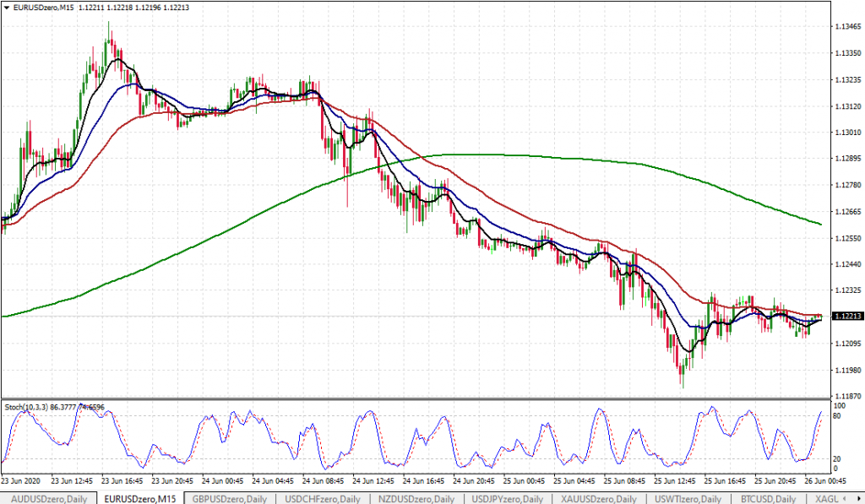Click the 1.13465 level on price scale
This screenshot has height=504, width=865.
point(846,27)
